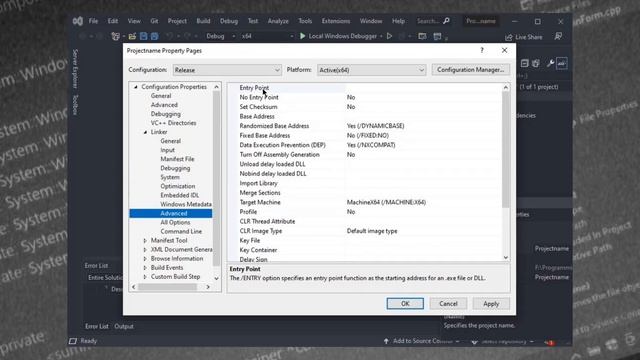This screenshot has height=360, width=640.
Task: Click the Target Machine property row
Action: click(365, 202)
